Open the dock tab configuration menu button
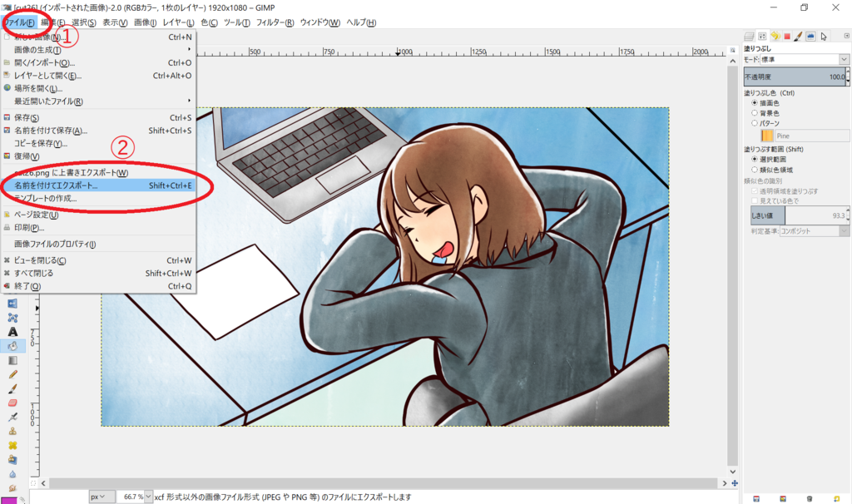852x504 pixels. (x=846, y=36)
